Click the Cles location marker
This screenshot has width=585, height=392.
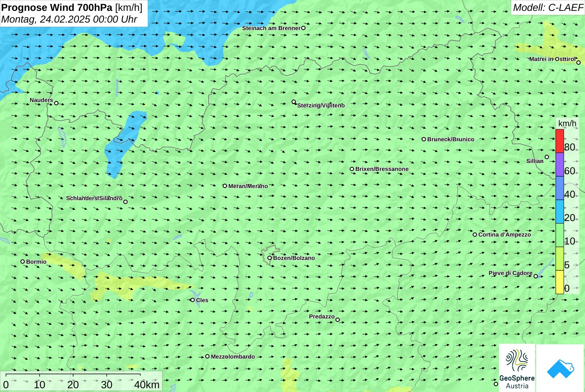[193, 300]
